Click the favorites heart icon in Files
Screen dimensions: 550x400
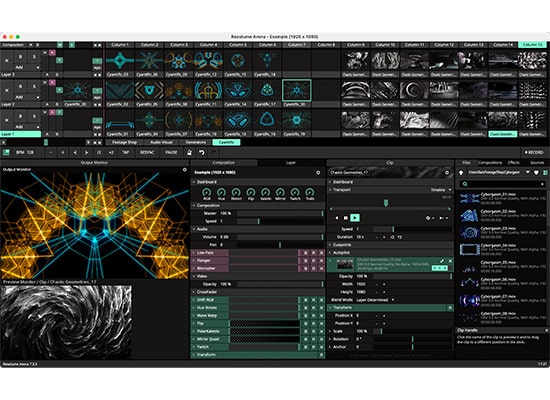[x=536, y=173]
